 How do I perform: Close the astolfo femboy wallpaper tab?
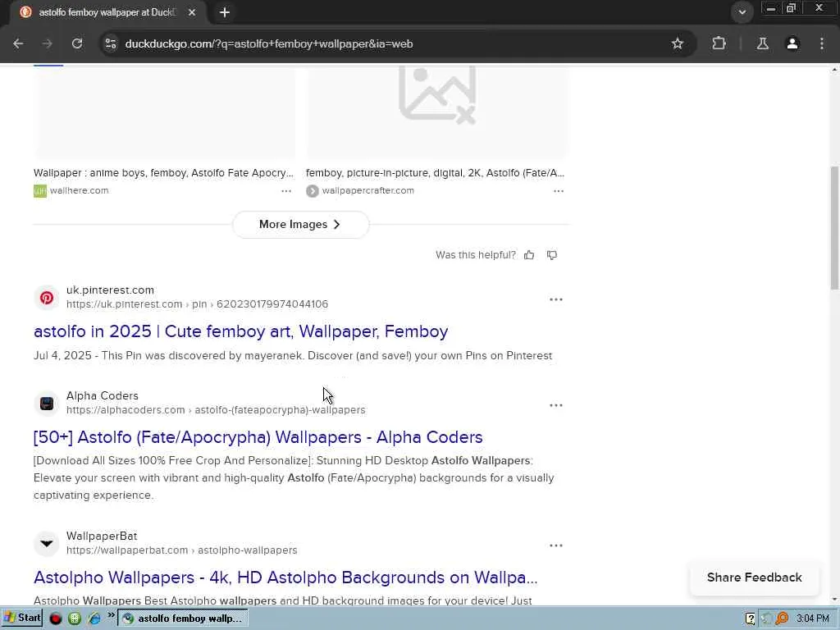point(192,12)
